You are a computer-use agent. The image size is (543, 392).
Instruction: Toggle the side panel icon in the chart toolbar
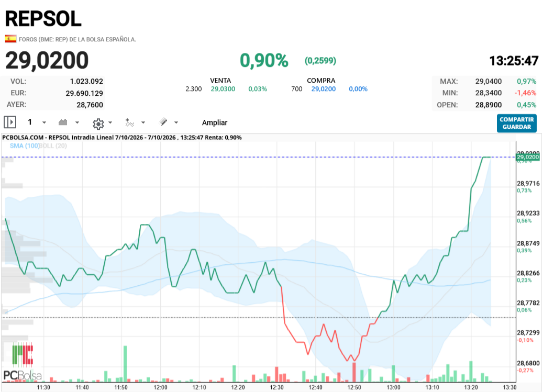tap(10, 122)
